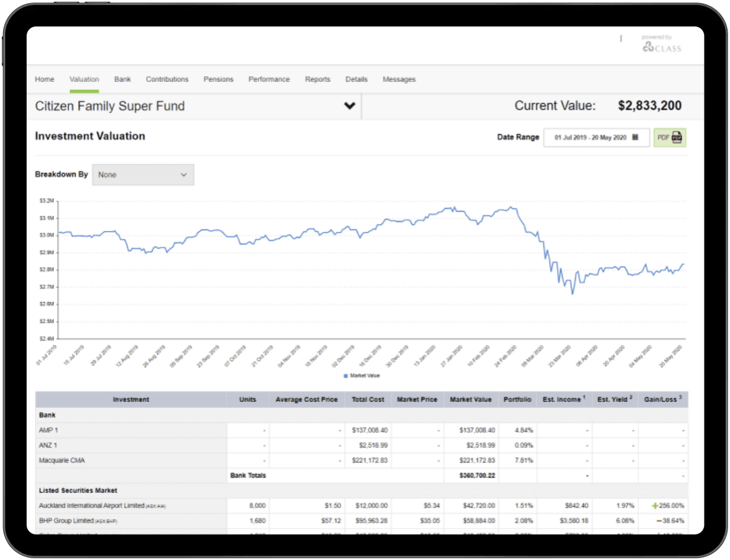
Task: Sort by the Total Cost column header
Action: (368, 399)
